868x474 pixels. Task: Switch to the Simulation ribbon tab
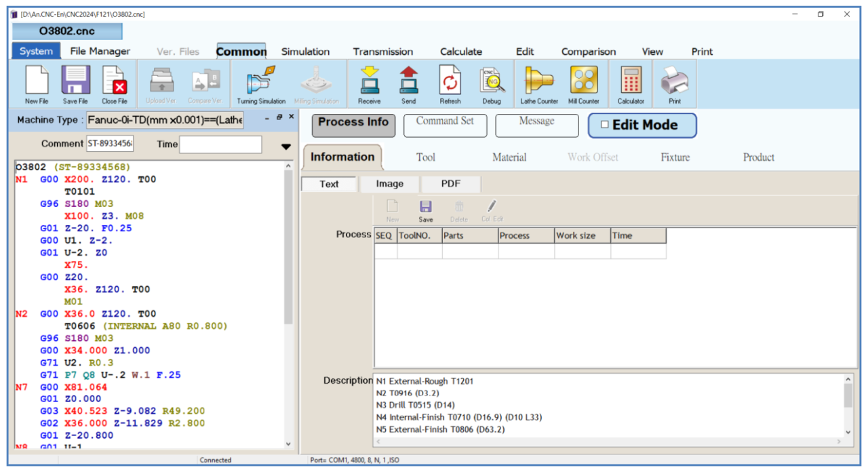tap(305, 52)
